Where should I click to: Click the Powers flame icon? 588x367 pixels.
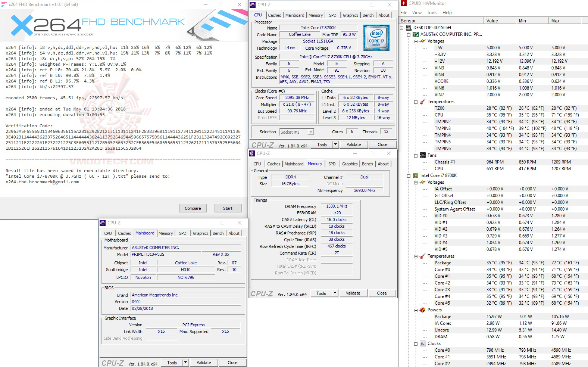point(423,310)
